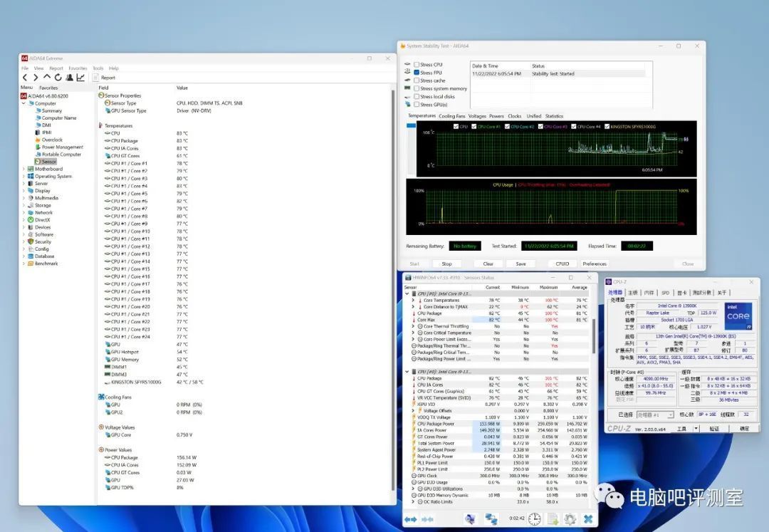Go forward using AIDA64 forward arrow
Viewport: 769px width, 532px height.
pyautogui.click(x=36, y=78)
